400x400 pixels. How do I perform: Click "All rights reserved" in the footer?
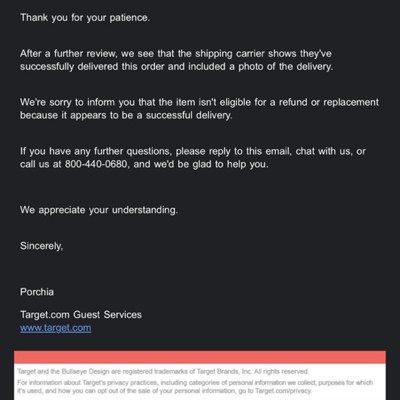[281, 371]
